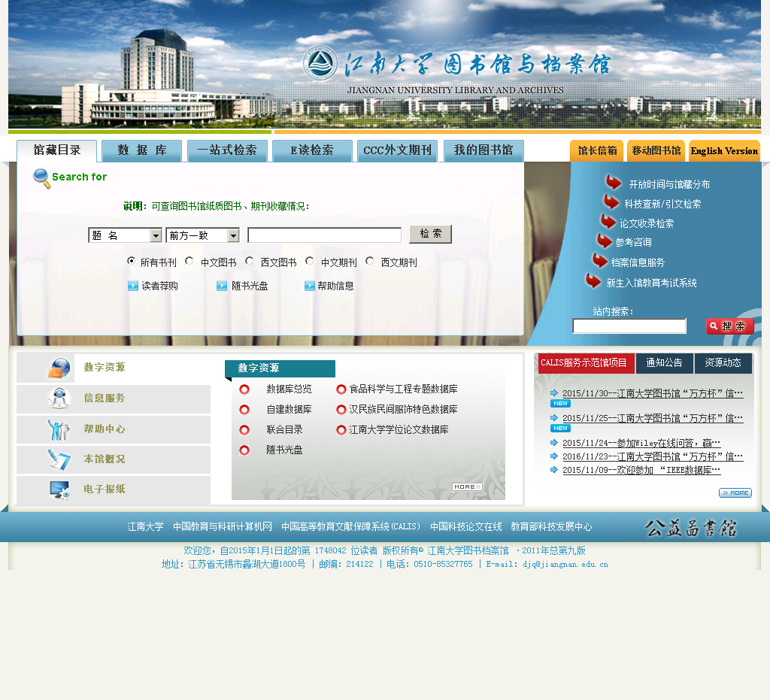Switch to English Version
The height and width of the screenshot is (700, 770).
tap(724, 150)
